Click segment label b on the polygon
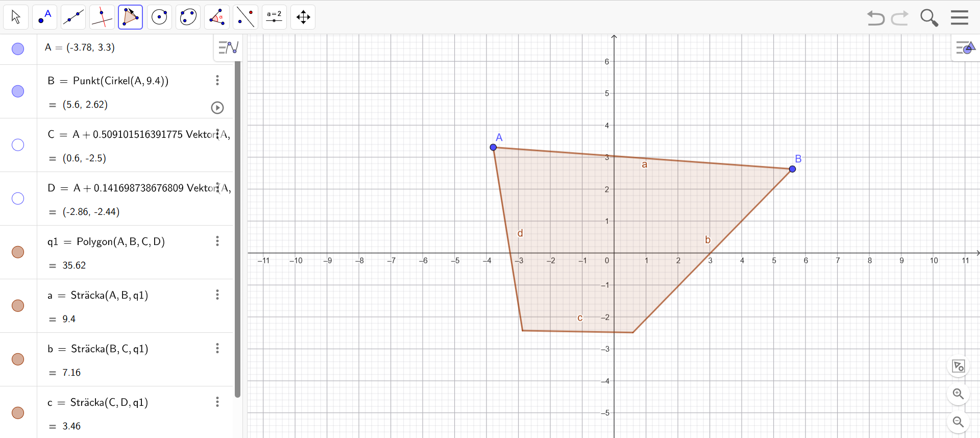This screenshot has width=980, height=438. (707, 239)
